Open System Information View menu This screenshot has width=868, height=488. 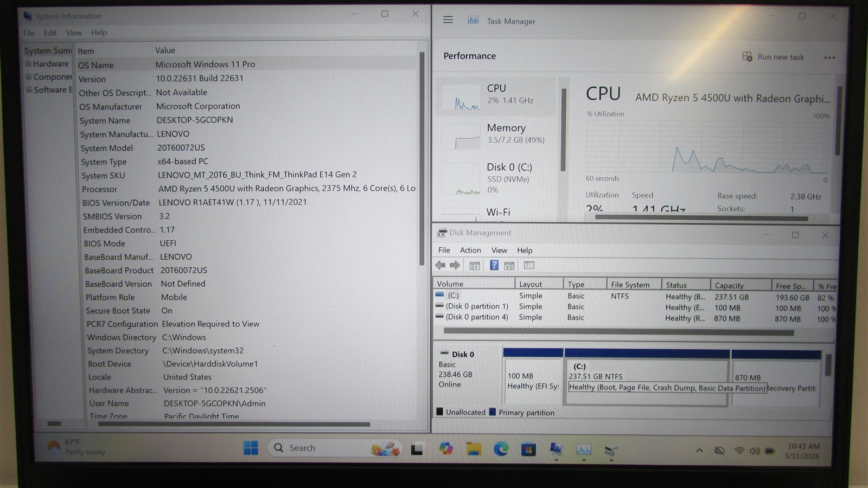click(x=74, y=33)
